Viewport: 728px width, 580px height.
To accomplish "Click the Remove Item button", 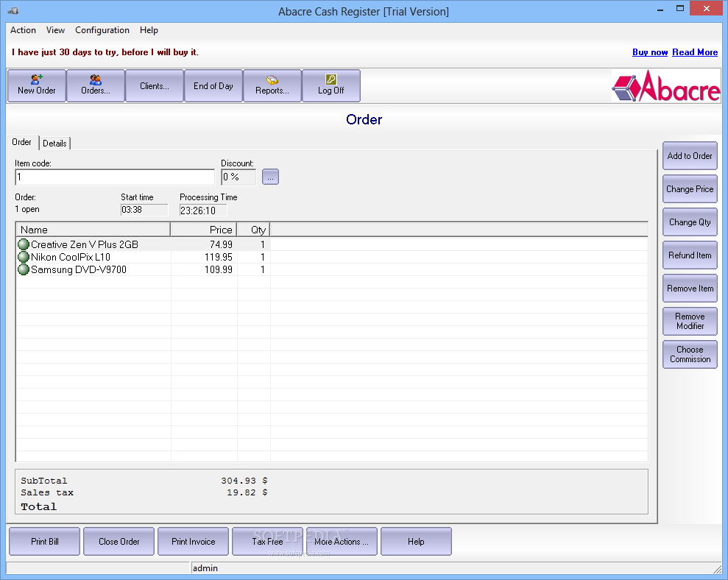I will coord(690,289).
